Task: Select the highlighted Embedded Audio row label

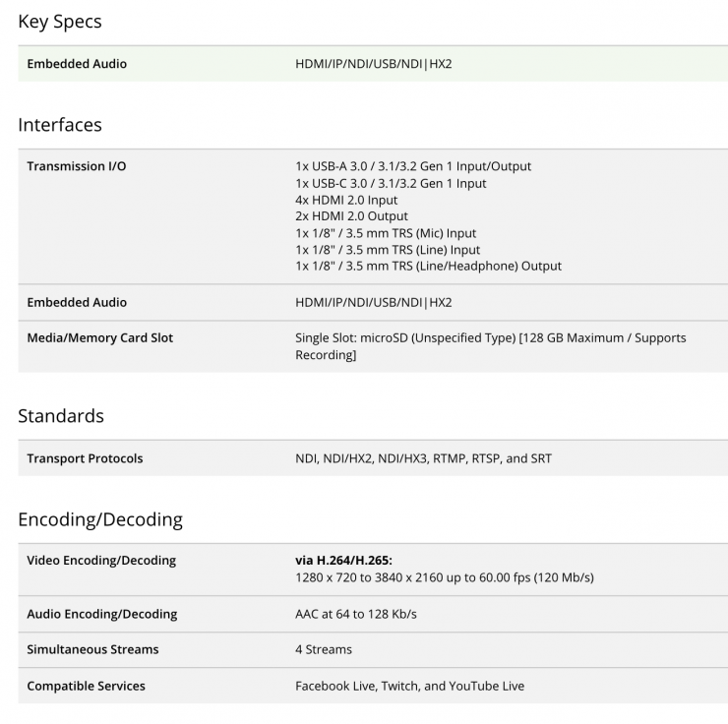Action: 77,64
